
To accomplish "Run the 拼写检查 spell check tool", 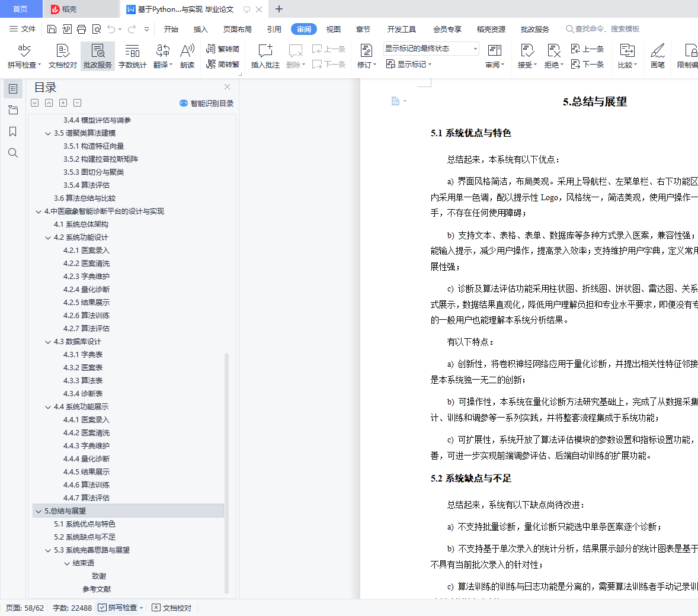I will 24,56.
